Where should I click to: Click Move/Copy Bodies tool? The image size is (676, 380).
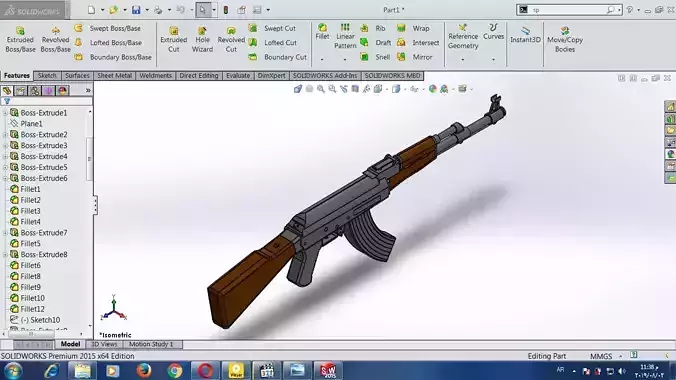(x=565, y=39)
